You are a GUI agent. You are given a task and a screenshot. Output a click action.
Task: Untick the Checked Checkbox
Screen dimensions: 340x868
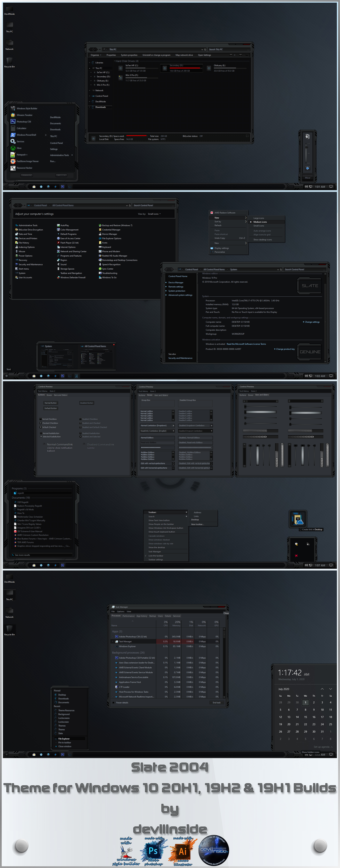41,423
